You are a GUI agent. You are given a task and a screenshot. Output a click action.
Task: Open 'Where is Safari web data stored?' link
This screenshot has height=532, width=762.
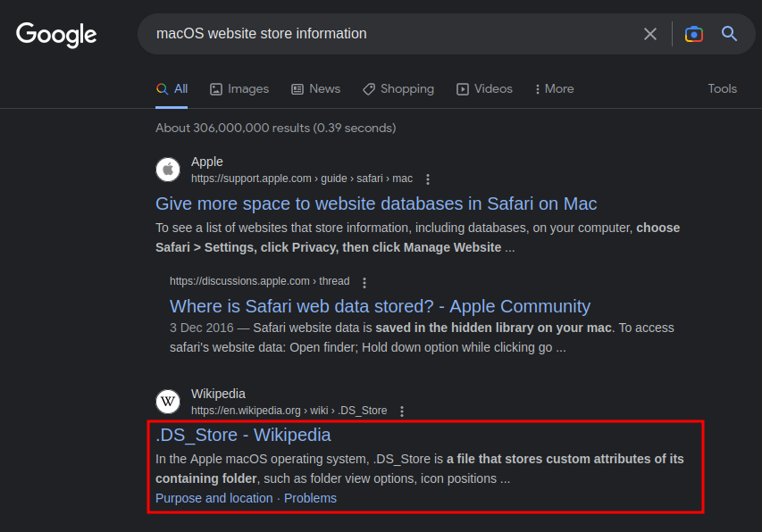coord(380,306)
